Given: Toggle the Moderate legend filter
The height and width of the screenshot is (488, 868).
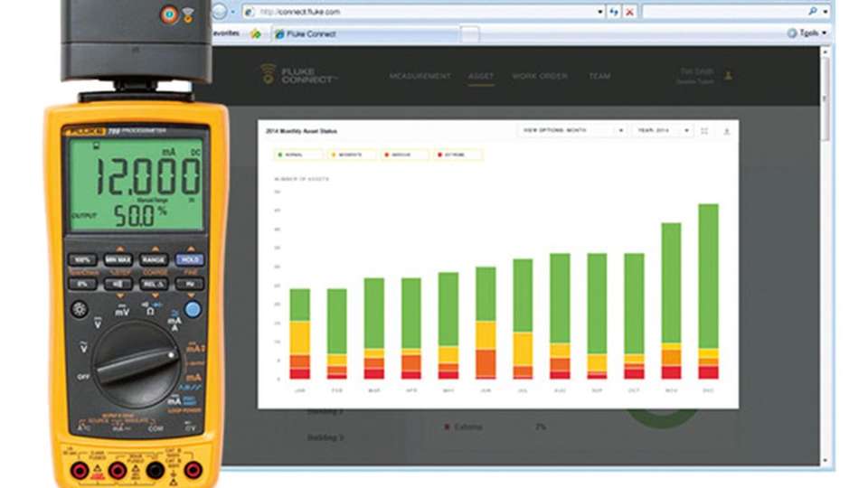Looking at the screenshot, I should point(352,155).
